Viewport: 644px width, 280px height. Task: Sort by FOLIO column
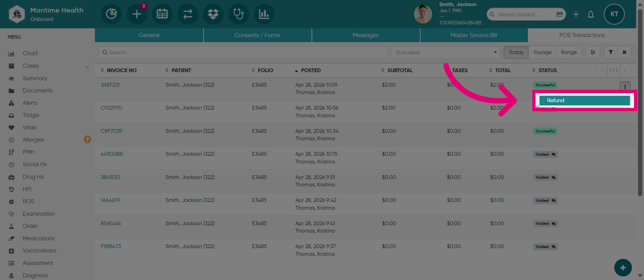pos(262,70)
